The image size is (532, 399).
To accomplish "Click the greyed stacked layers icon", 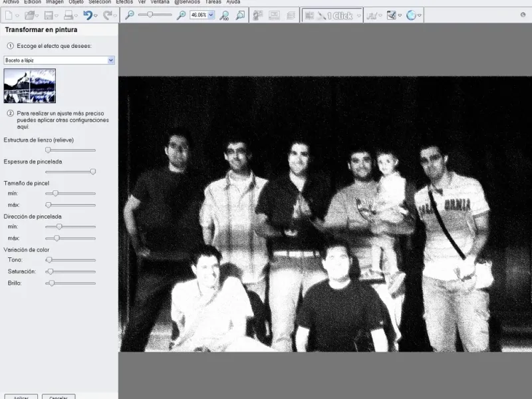I will pos(291,15).
